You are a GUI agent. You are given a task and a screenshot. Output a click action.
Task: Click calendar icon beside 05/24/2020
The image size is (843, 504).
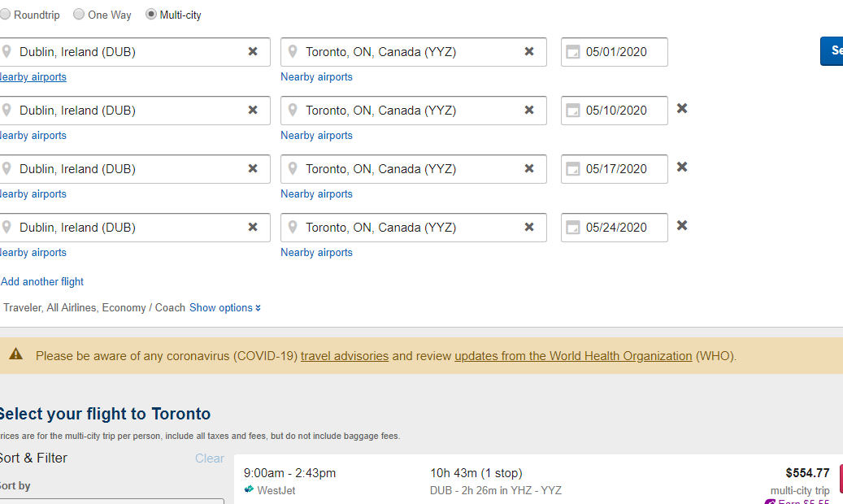pos(573,228)
